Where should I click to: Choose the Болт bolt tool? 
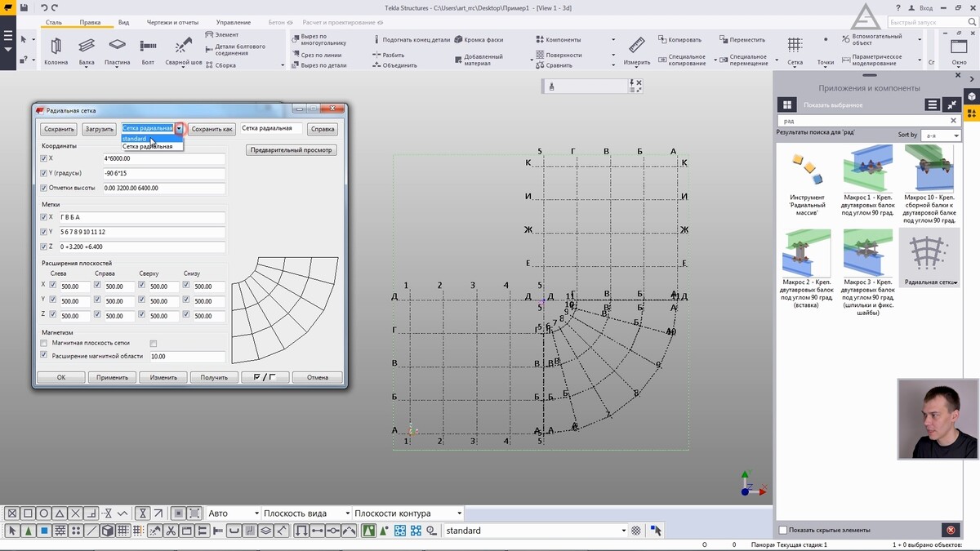(x=148, y=47)
